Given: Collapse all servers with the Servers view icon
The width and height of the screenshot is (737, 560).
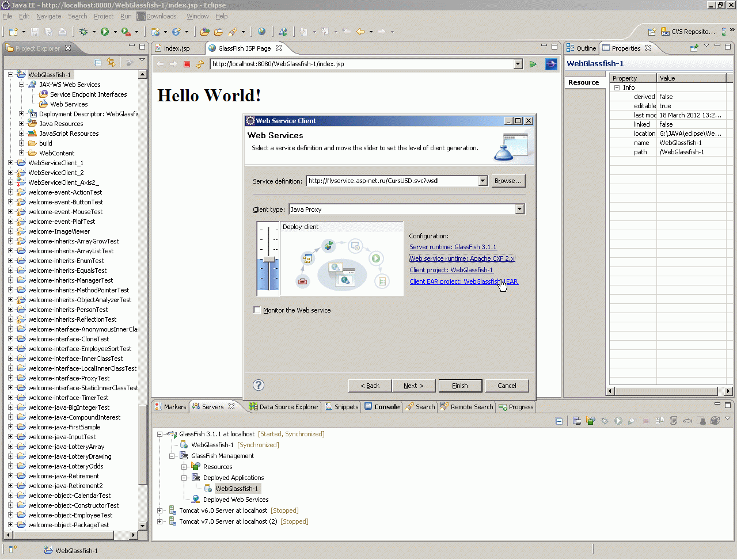Looking at the screenshot, I should click(559, 421).
